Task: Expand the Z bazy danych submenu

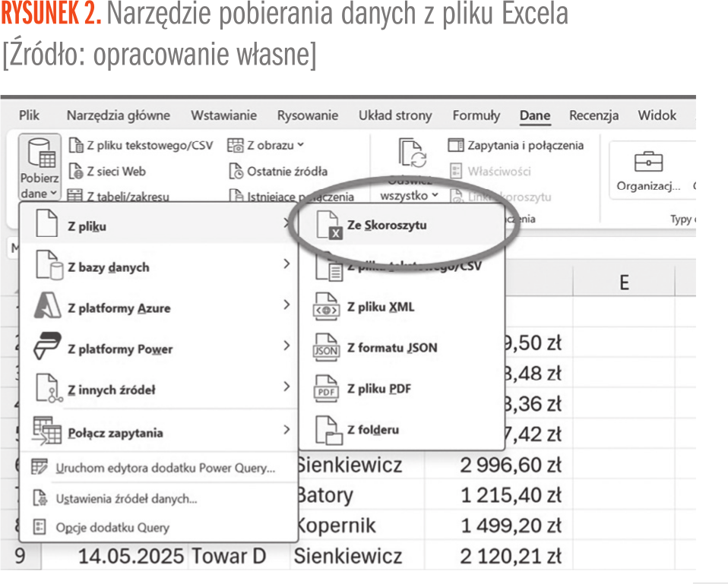Action: coord(286,264)
